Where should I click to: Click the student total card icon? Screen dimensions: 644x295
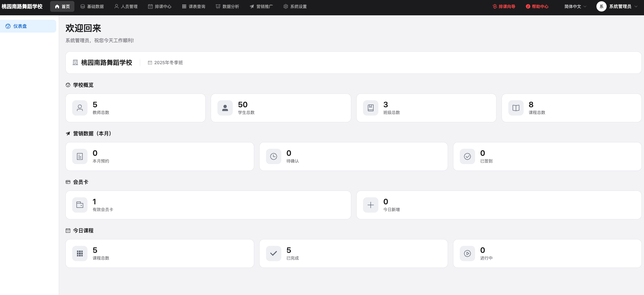pyautogui.click(x=225, y=108)
